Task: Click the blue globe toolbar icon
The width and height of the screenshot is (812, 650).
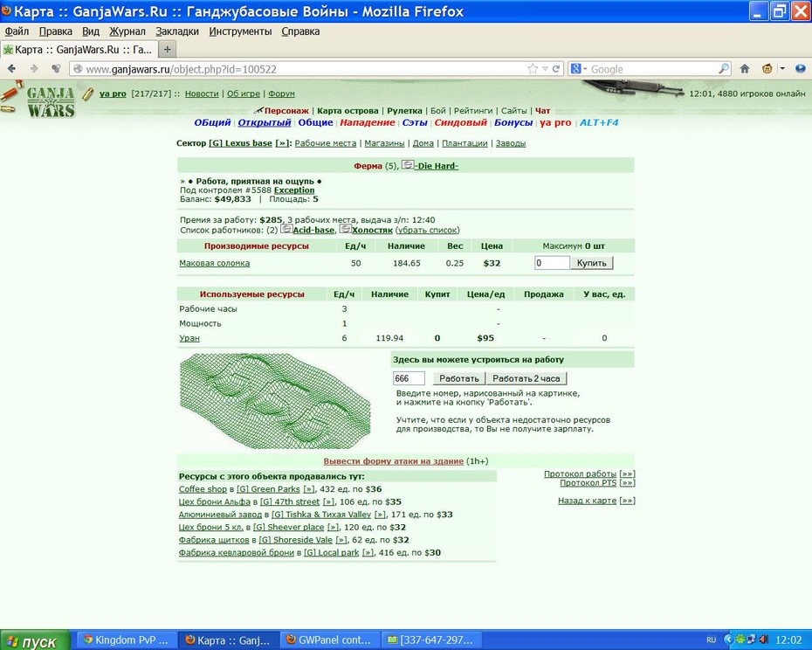Action: pos(800,69)
